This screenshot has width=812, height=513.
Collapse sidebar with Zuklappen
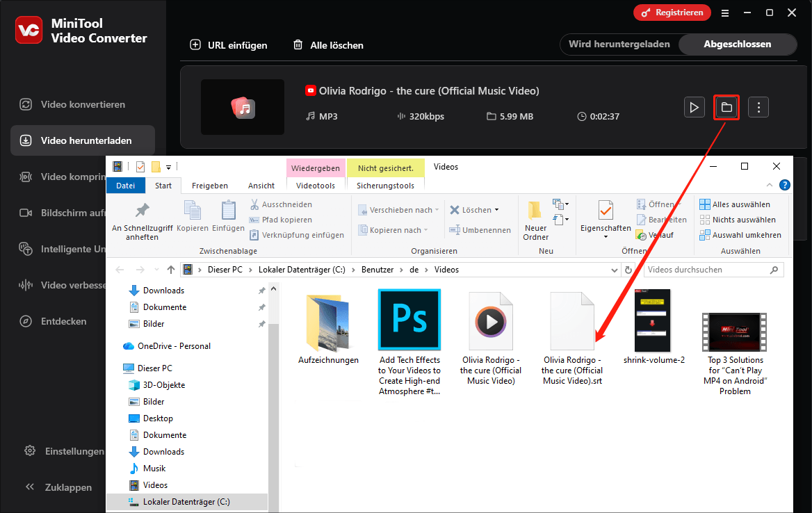click(x=58, y=487)
